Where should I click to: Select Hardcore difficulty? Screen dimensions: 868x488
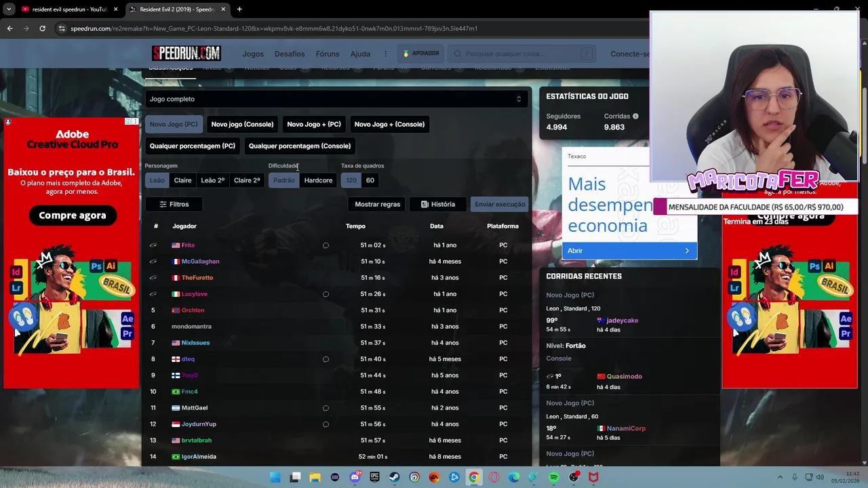click(318, 180)
